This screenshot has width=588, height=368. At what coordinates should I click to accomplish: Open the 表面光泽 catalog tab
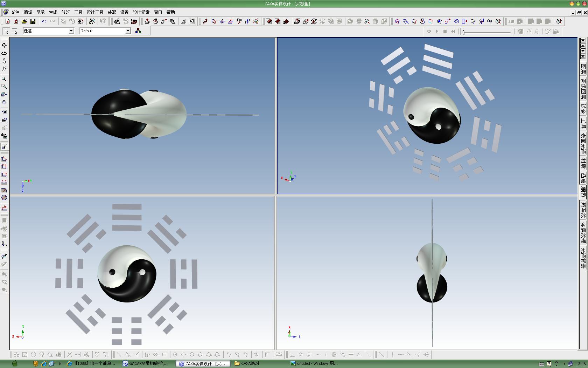(583, 143)
